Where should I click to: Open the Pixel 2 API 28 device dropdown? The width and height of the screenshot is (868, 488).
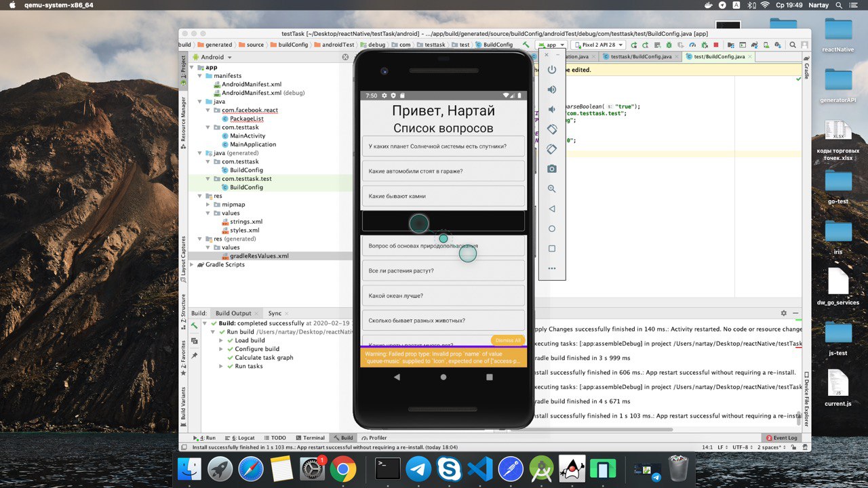point(598,45)
